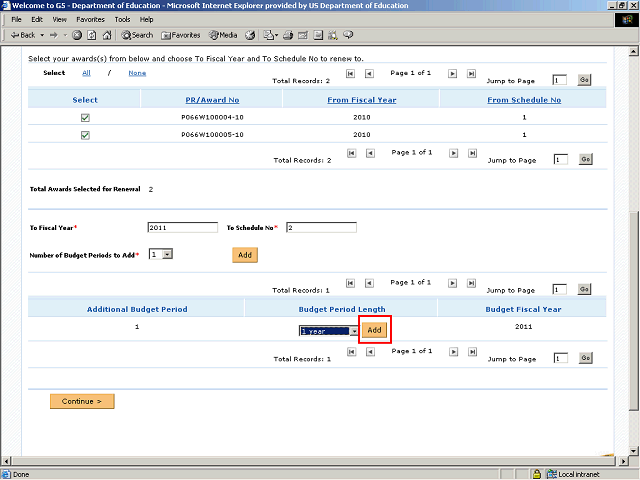Image resolution: width=640 pixels, height=480 pixels.
Task: Uncheck the P066W100004-10 award checkbox
Action: coord(85,117)
